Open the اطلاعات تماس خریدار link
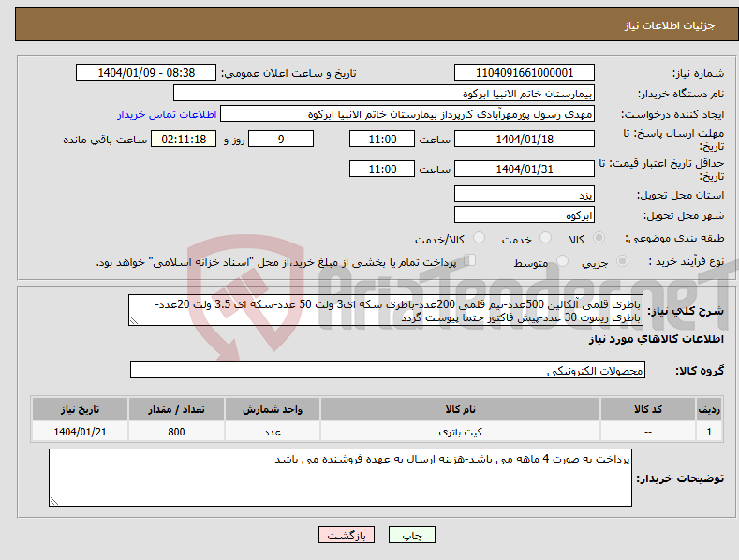The image size is (739, 560). click(167, 114)
